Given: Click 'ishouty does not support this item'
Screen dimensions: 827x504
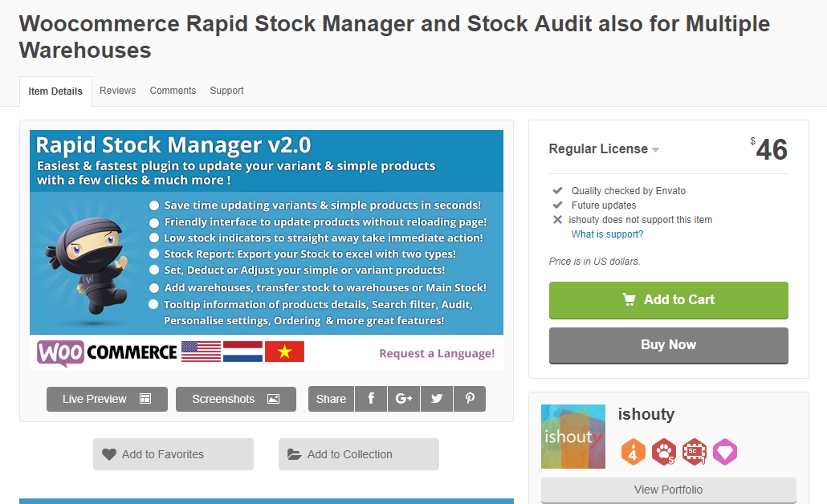Looking at the screenshot, I should point(640,220).
